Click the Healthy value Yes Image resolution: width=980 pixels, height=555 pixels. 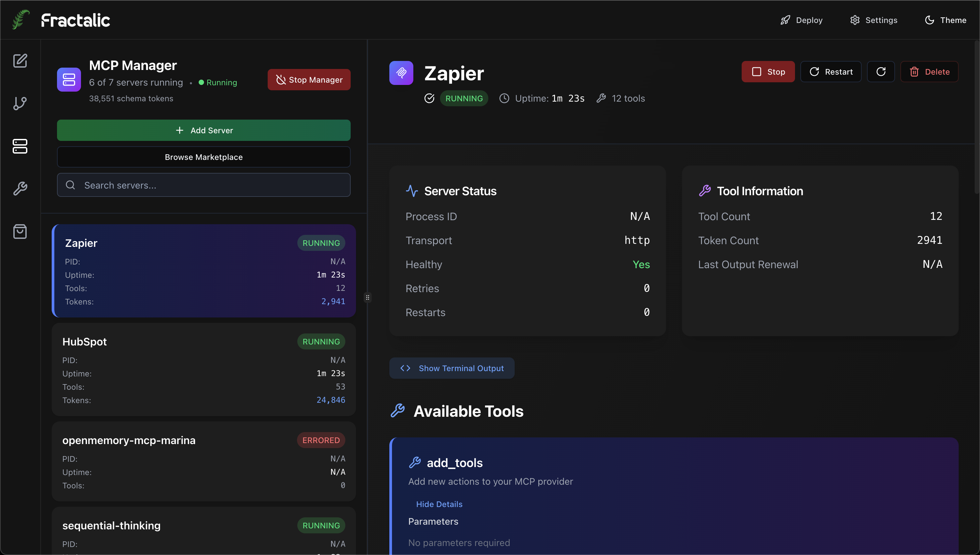[x=641, y=265]
